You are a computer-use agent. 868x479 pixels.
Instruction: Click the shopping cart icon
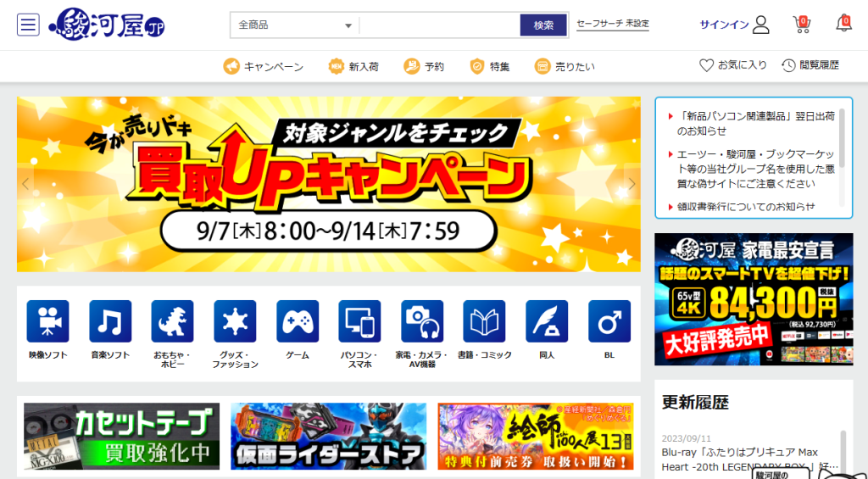click(x=801, y=25)
